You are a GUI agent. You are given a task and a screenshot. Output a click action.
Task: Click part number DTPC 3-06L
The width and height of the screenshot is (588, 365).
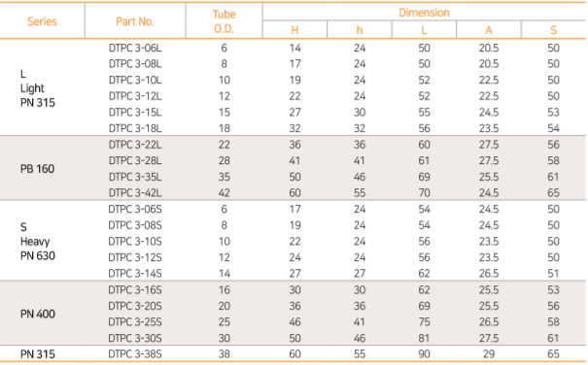[x=135, y=48]
